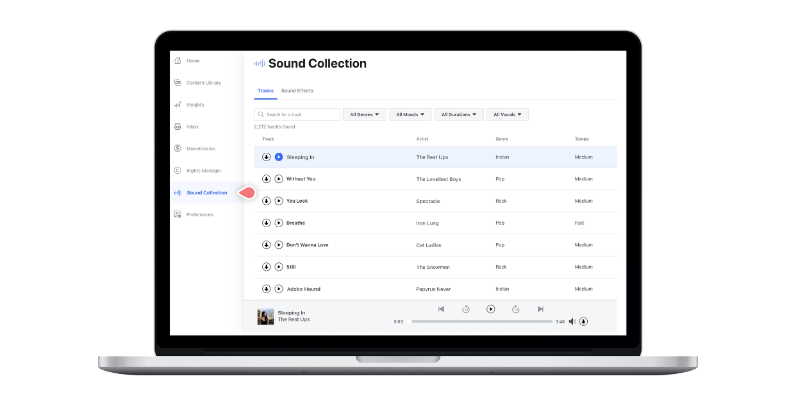The height and width of the screenshot is (401, 786).
Task: Seek along the track progress bar
Action: pos(482,322)
